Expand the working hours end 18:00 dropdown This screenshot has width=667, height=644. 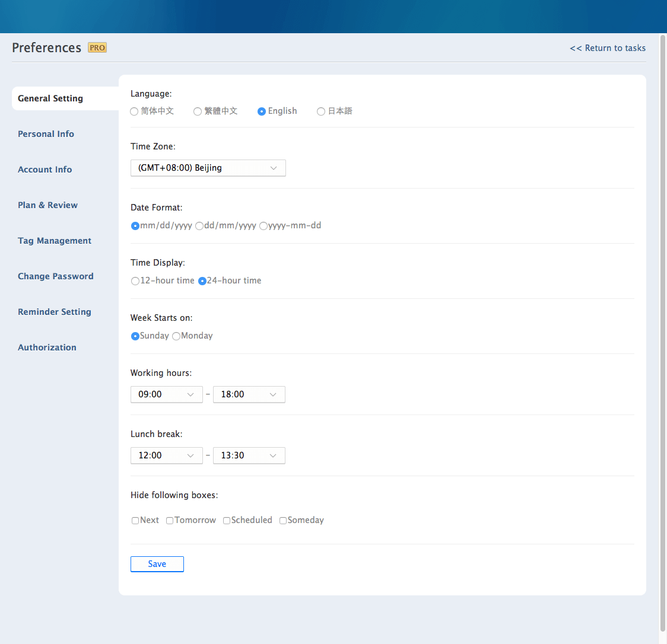tap(249, 394)
